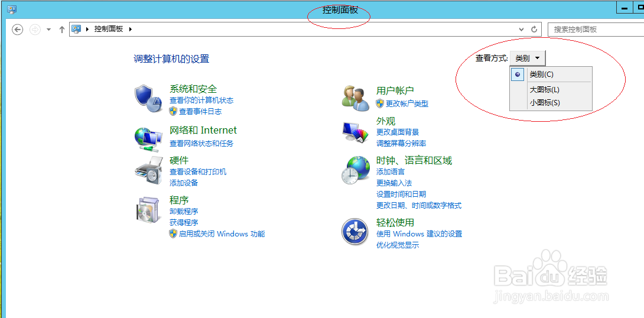Open the 时钟、语言和区域 globe clock icon

[356, 170]
